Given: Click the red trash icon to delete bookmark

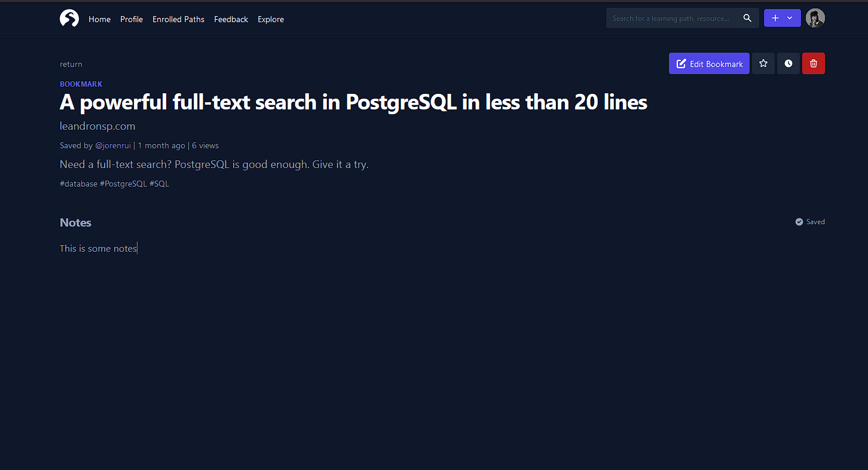Looking at the screenshot, I should click(814, 63).
